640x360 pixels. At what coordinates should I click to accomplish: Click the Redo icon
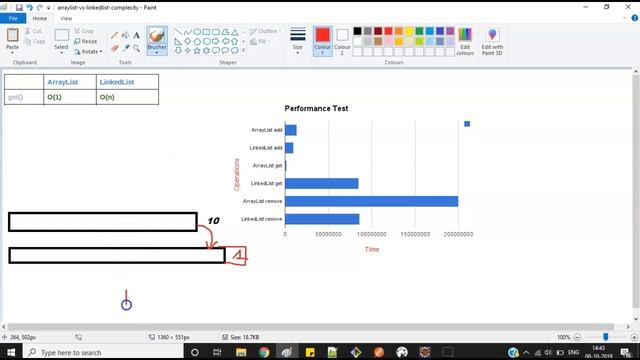(x=40, y=7)
